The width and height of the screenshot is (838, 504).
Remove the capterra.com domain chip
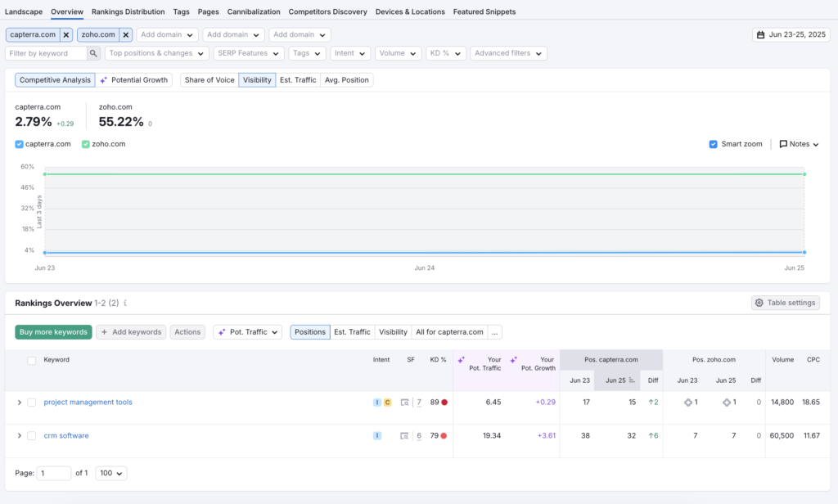(66, 34)
